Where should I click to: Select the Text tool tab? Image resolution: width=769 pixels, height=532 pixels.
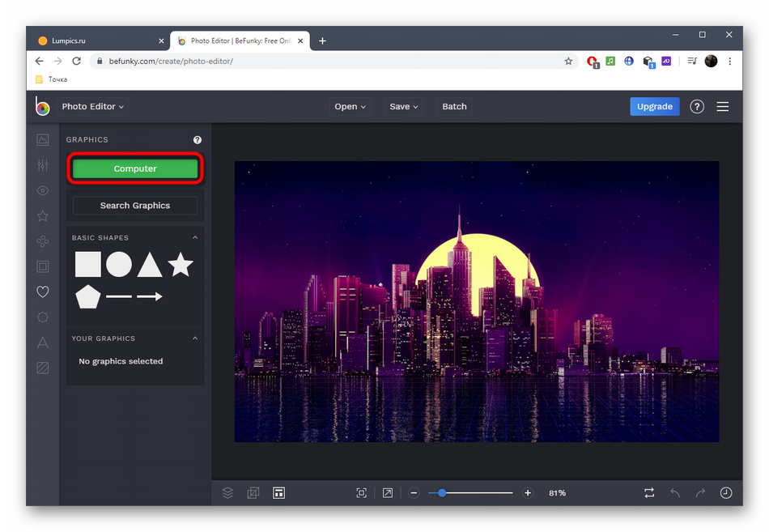[43, 343]
